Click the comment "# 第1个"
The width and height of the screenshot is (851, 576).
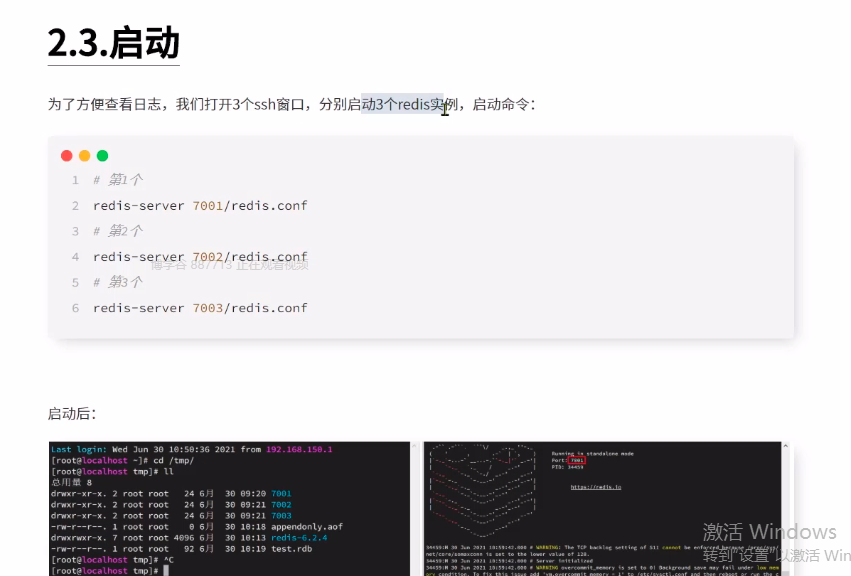coord(118,180)
